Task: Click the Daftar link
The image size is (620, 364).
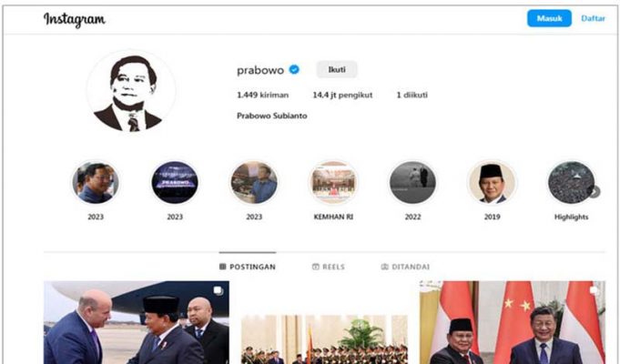Action: point(593,18)
